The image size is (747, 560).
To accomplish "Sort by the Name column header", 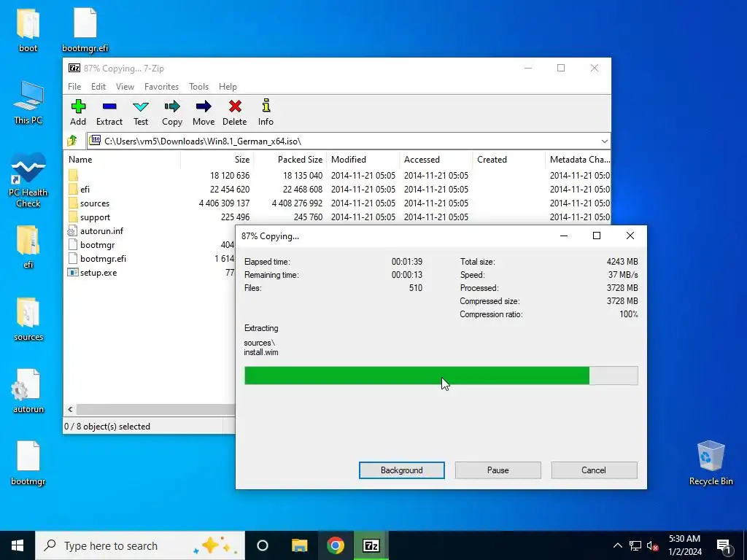I will click(x=123, y=160).
